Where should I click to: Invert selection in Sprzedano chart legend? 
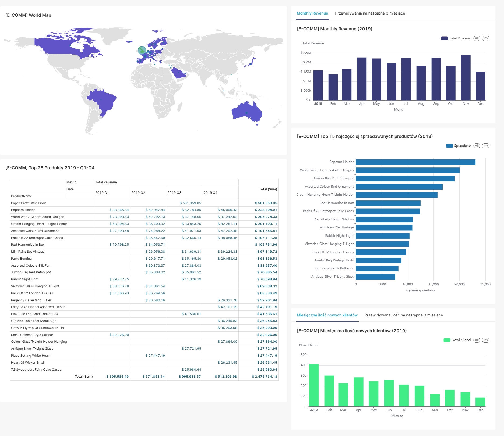pyautogui.click(x=485, y=146)
